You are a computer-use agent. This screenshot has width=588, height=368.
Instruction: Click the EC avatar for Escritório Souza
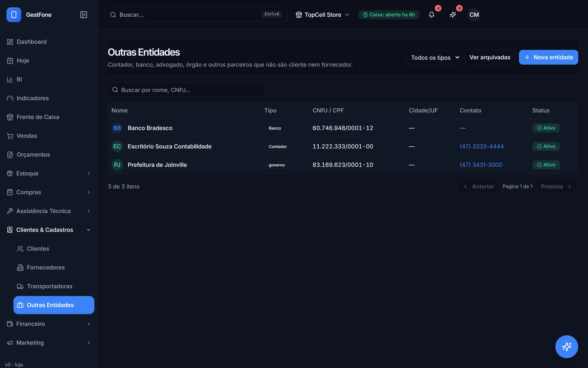pos(117,146)
